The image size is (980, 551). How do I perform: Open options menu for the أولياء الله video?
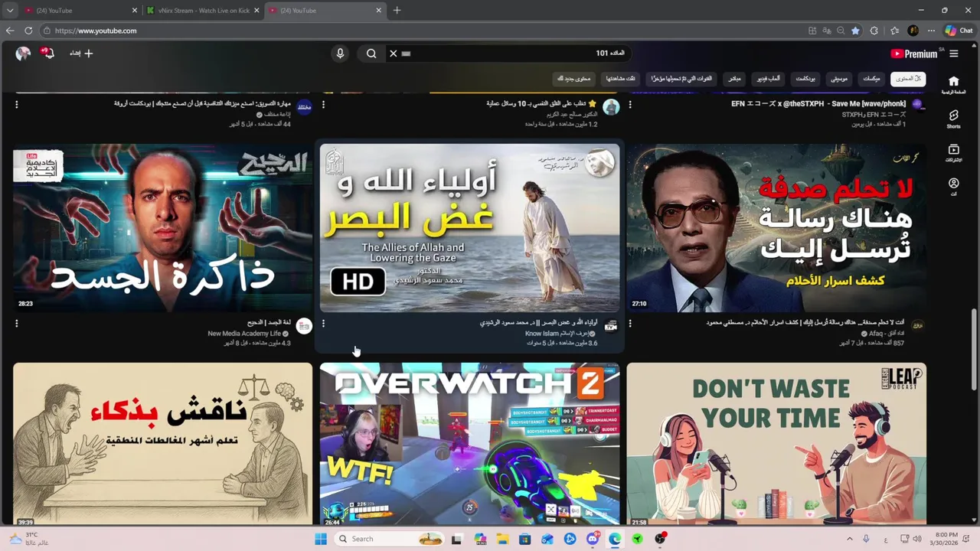tap(323, 324)
